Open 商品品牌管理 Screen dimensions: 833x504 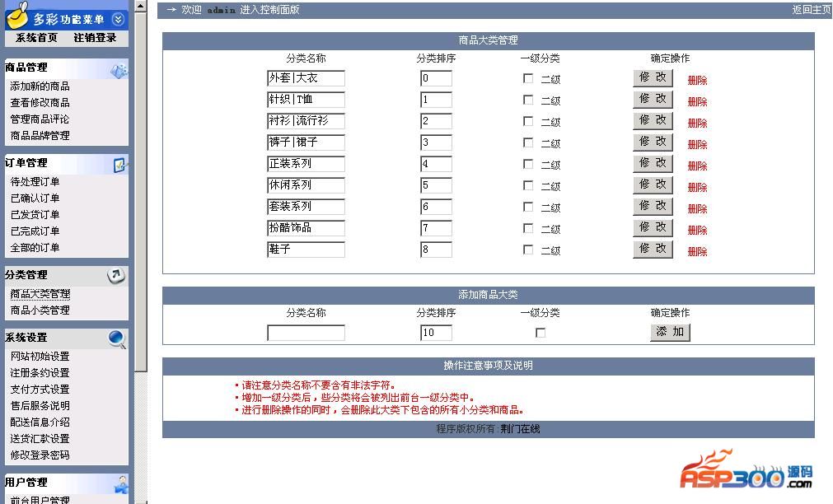tap(40, 135)
